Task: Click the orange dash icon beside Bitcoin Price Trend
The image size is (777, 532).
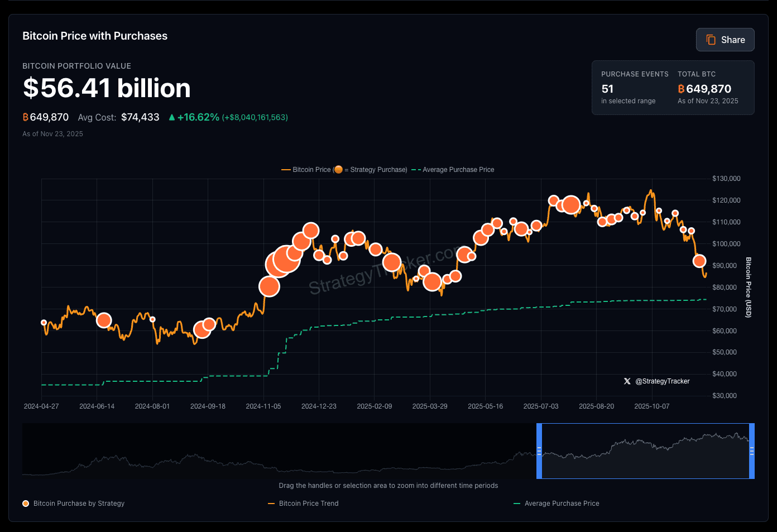Action: 271,504
